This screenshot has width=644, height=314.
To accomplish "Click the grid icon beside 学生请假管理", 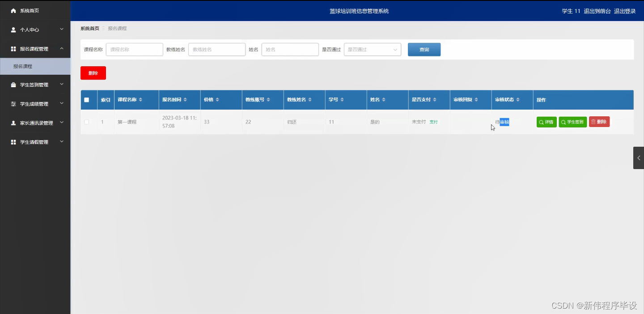I will click(x=13, y=142).
